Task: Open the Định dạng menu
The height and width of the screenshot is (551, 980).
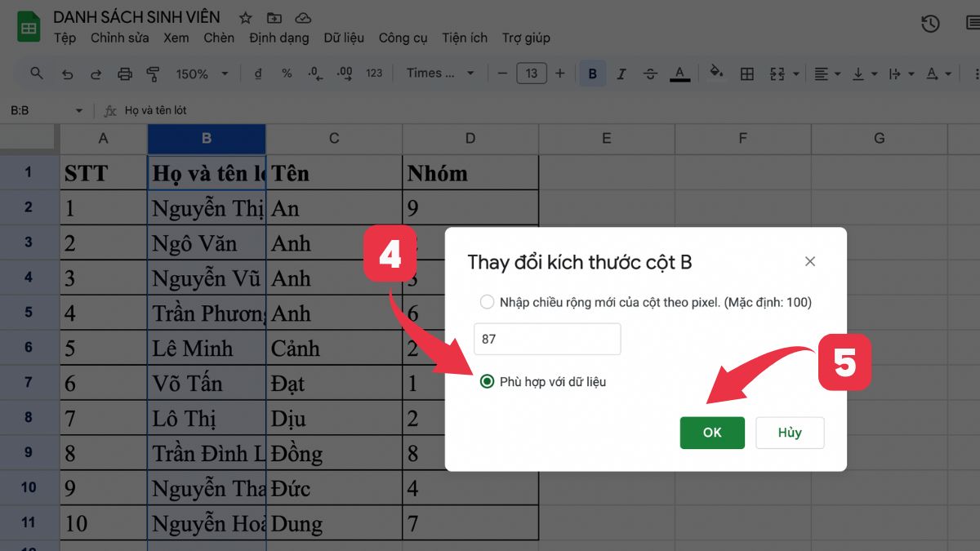Action: coord(279,38)
